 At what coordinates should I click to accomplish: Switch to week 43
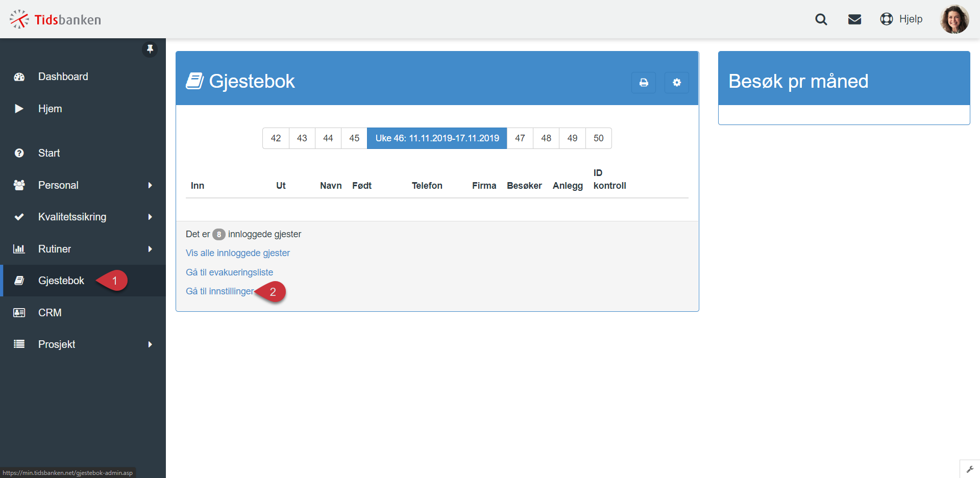(302, 138)
